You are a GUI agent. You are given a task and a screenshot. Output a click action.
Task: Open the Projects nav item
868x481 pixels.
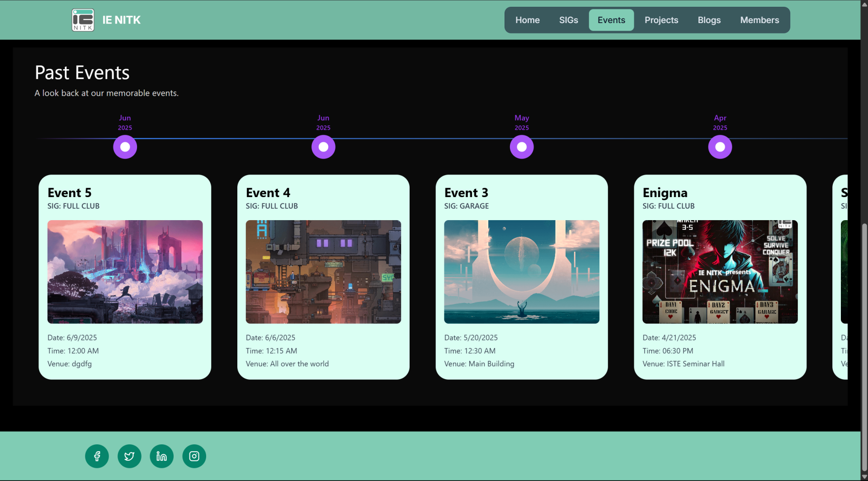pos(661,20)
